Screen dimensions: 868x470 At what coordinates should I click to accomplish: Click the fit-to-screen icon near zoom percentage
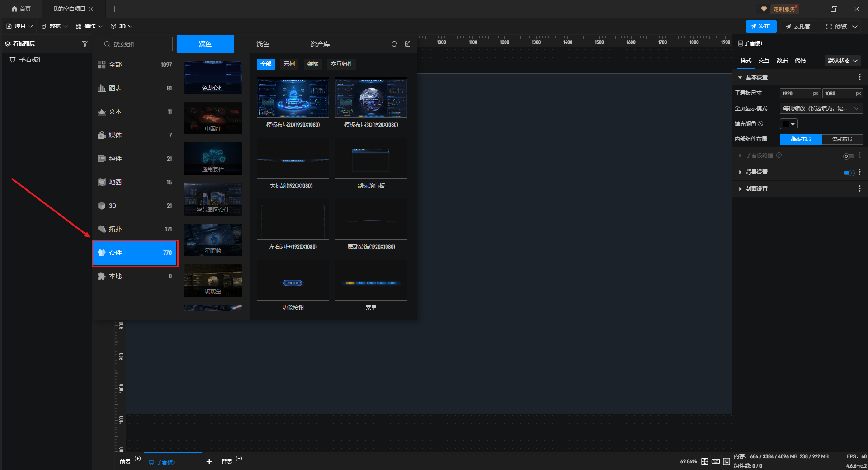pos(705,461)
